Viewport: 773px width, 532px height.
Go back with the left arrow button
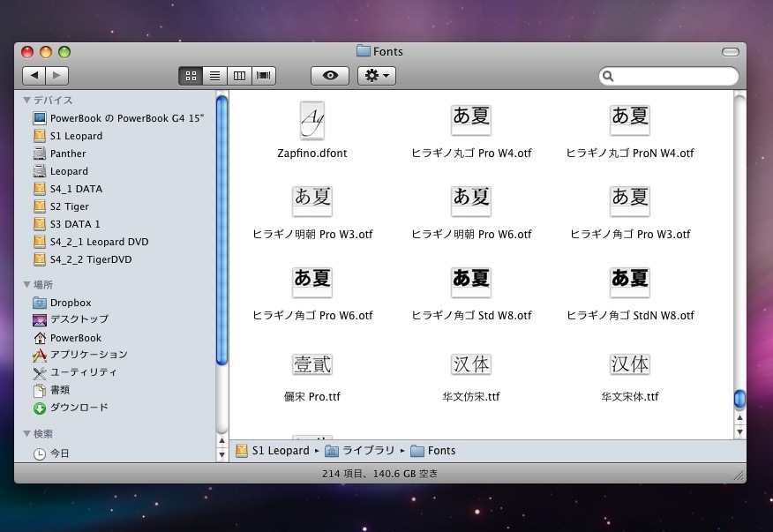coord(34,76)
